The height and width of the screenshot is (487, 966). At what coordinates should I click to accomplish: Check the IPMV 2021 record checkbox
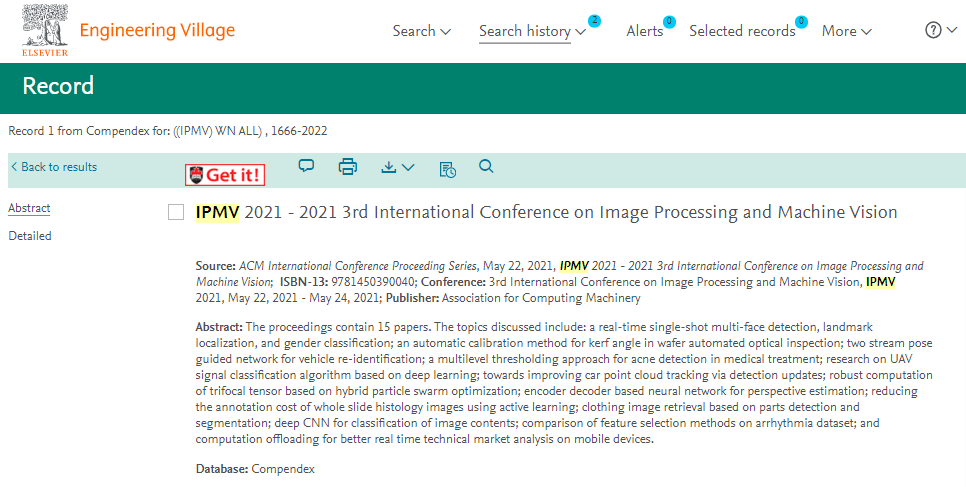[x=176, y=213]
